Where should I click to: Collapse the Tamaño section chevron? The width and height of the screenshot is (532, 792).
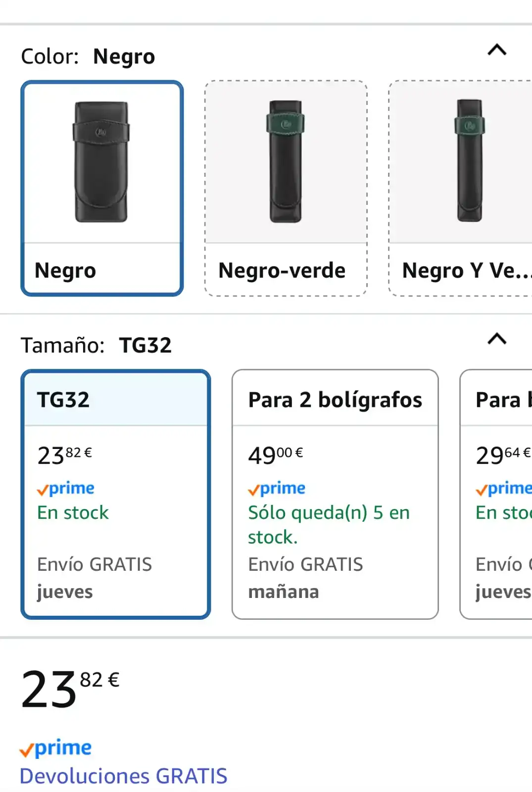[x=497, y=339]
